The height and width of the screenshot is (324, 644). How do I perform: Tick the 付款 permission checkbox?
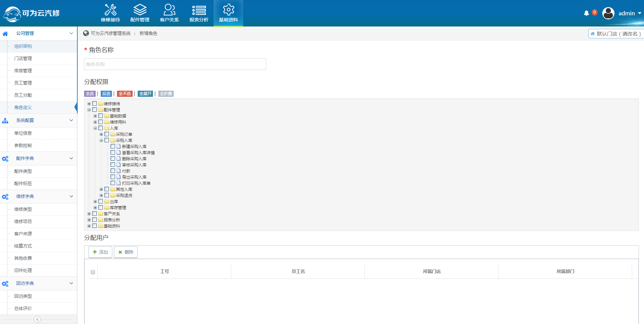point(113,171)
